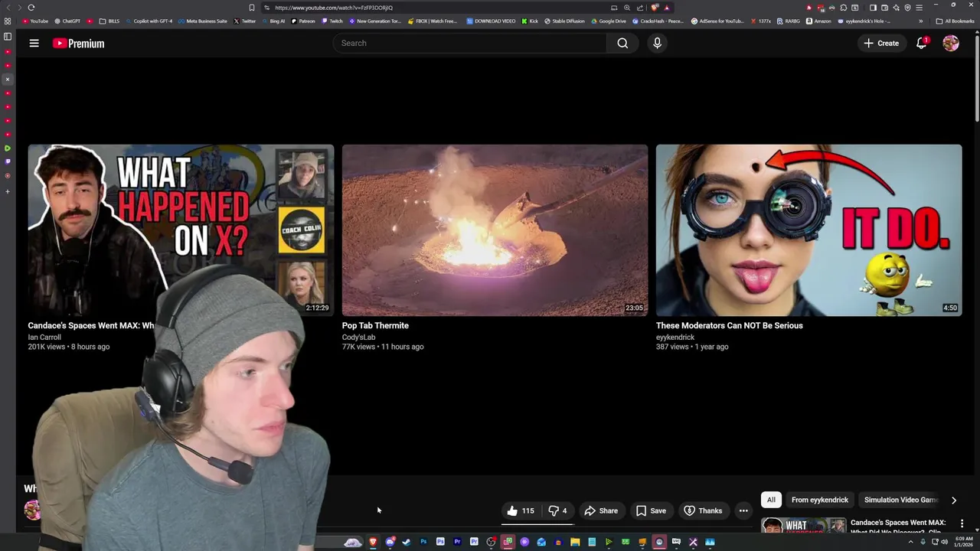The image size is (980, 551).
Task: Open These Moderators Can NOT Be Serious
Action: click(x=730, y=326)
